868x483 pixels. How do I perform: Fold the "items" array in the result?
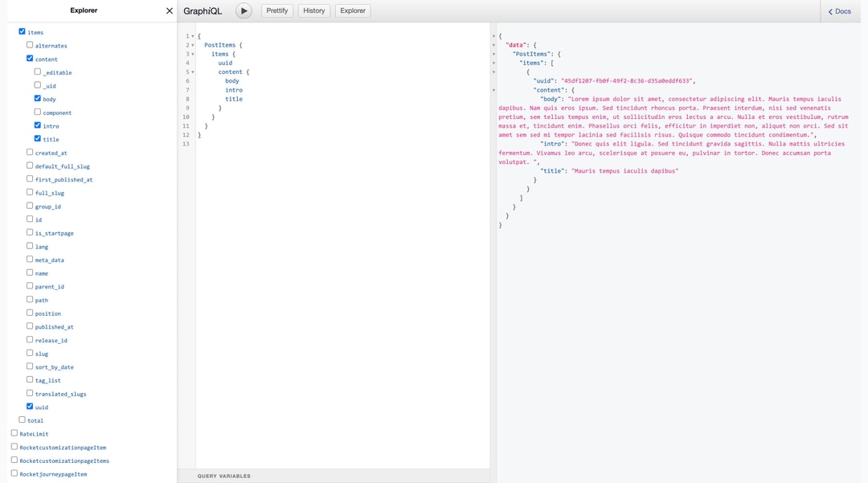(493, 63)
